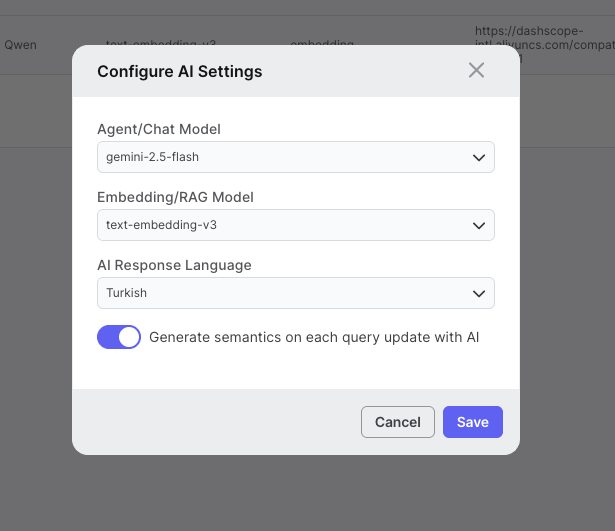Click the dashscope URL behind the dialog
Viewport: 615px width, 531px height.
[544, 38]
